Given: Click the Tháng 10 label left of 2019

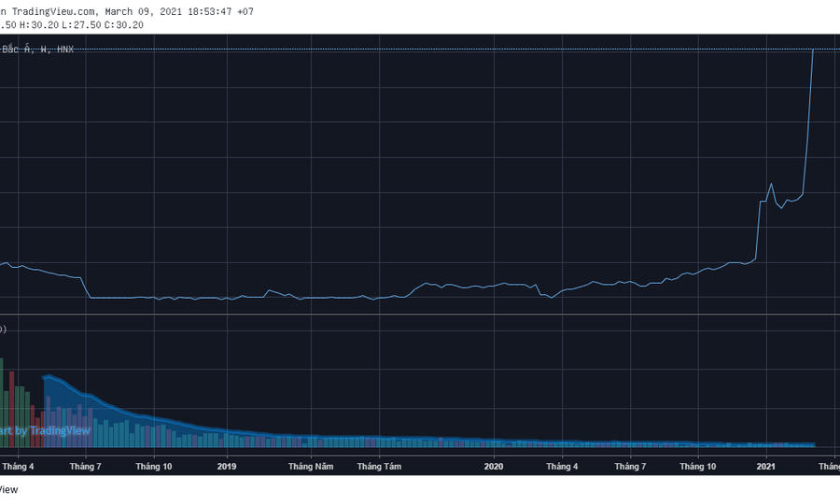Looking at the screenshot, I should [154, 466].
